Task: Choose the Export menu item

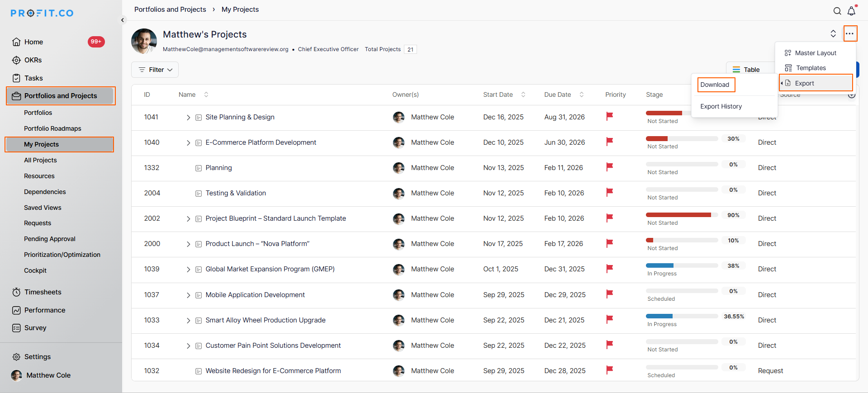Action: (x=816, y=83)
